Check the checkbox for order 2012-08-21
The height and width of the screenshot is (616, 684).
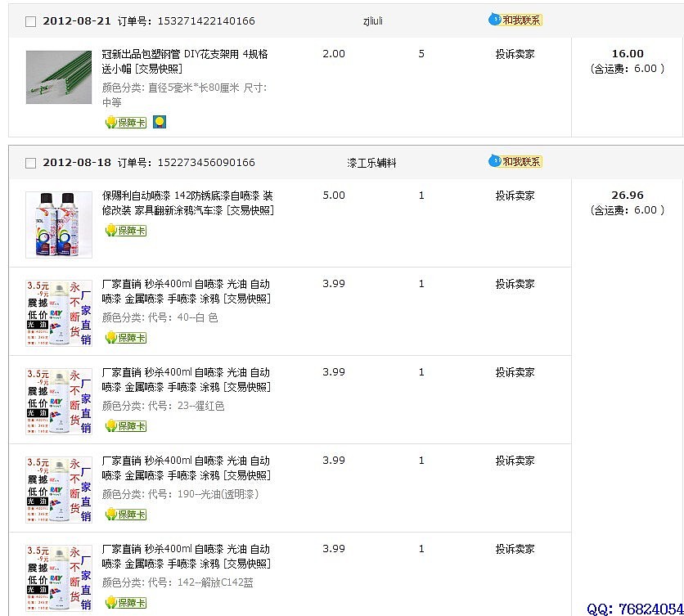[30, 21]
